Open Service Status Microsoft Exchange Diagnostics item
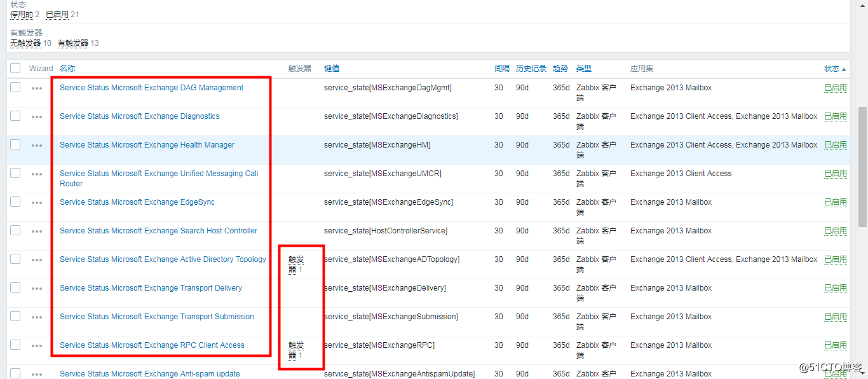868x379 pixels. tap(140, 116)
